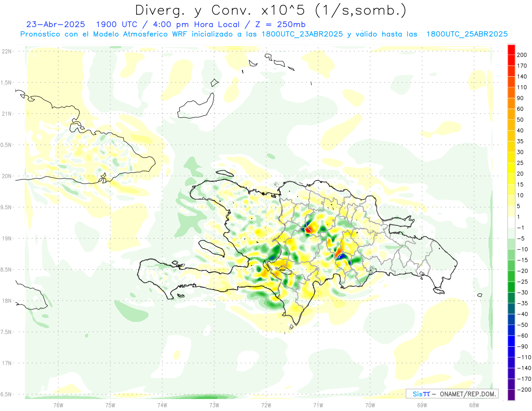
Task: Click the dark purple swatch below -200
Action: [511, 395]
